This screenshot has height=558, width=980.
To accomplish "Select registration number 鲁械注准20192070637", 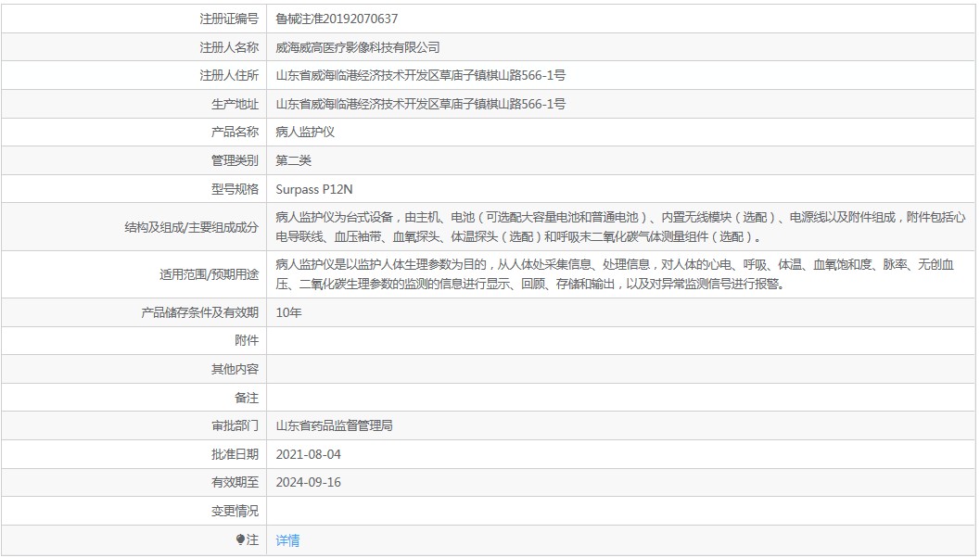I will [x=337, y=19].
